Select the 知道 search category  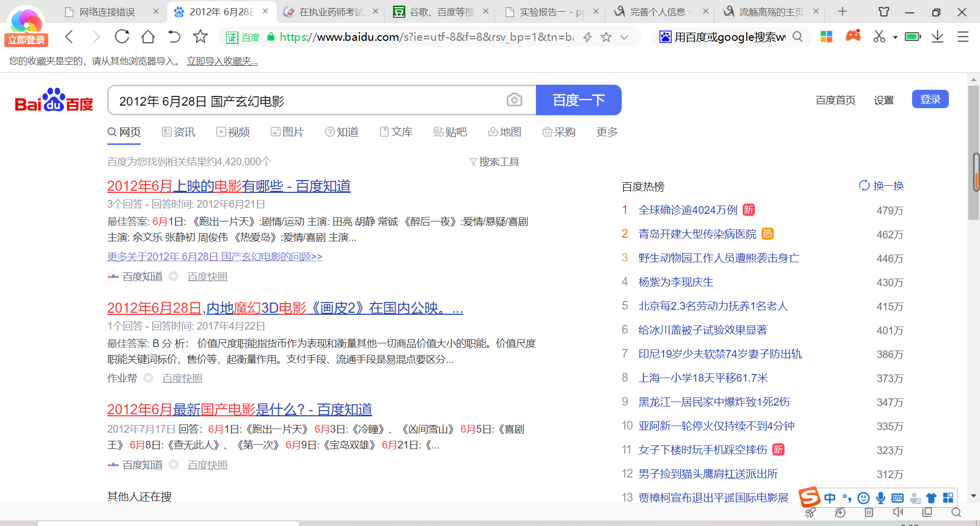[341, 132]
